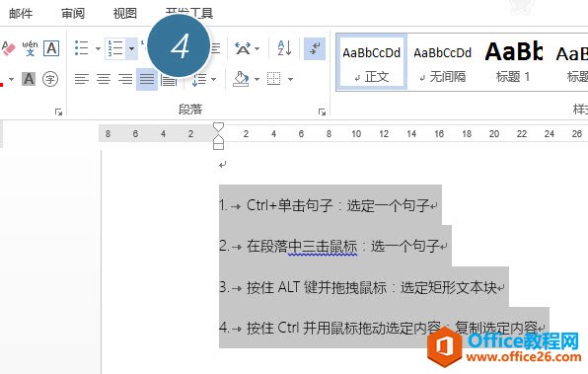This screenshot has width=588, height=374.
Task: Click the phonetic guide wén icon
Action: click(x=30, y=48)
